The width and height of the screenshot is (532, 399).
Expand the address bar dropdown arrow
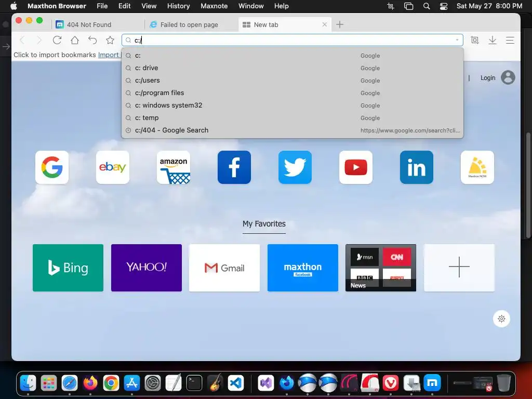457,40
